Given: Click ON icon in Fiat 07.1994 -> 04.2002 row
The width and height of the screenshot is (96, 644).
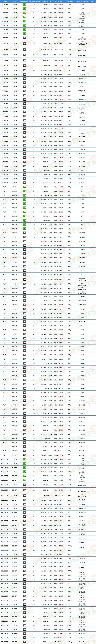Looking at the screenshot, I should pos(25,338).
